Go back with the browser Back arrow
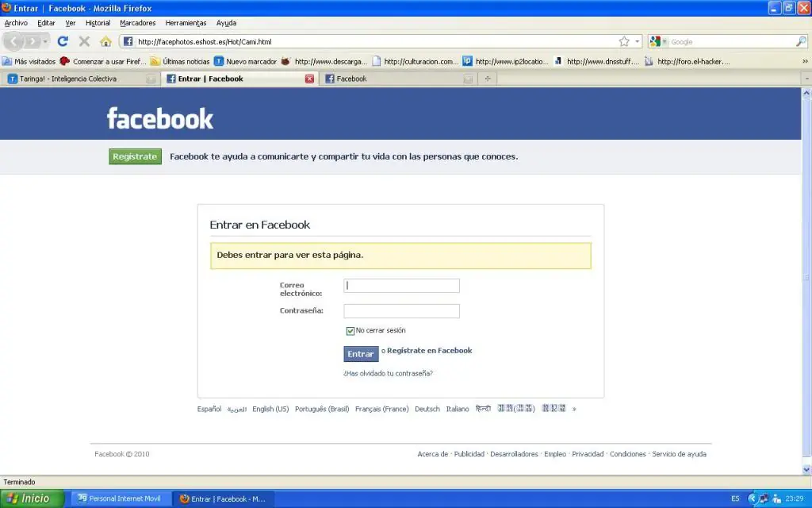812x508 pixels. click(13, 41)
